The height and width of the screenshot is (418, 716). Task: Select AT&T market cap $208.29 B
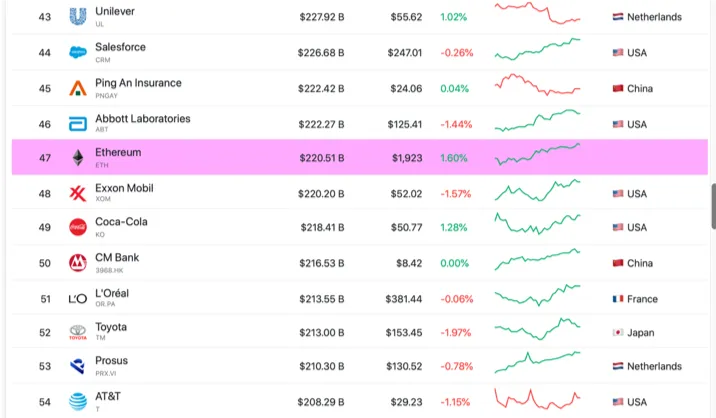[321, 402]
